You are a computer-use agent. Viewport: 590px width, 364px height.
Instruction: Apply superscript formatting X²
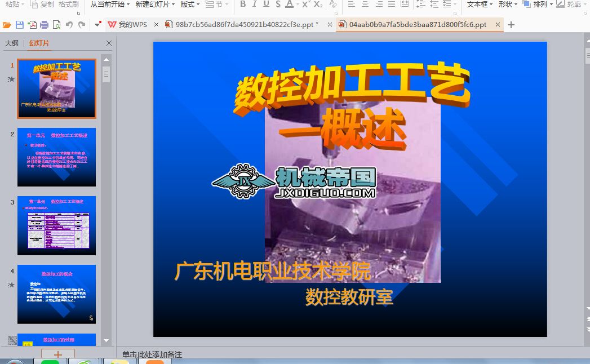pyautogui.click(x=307, y=4)
